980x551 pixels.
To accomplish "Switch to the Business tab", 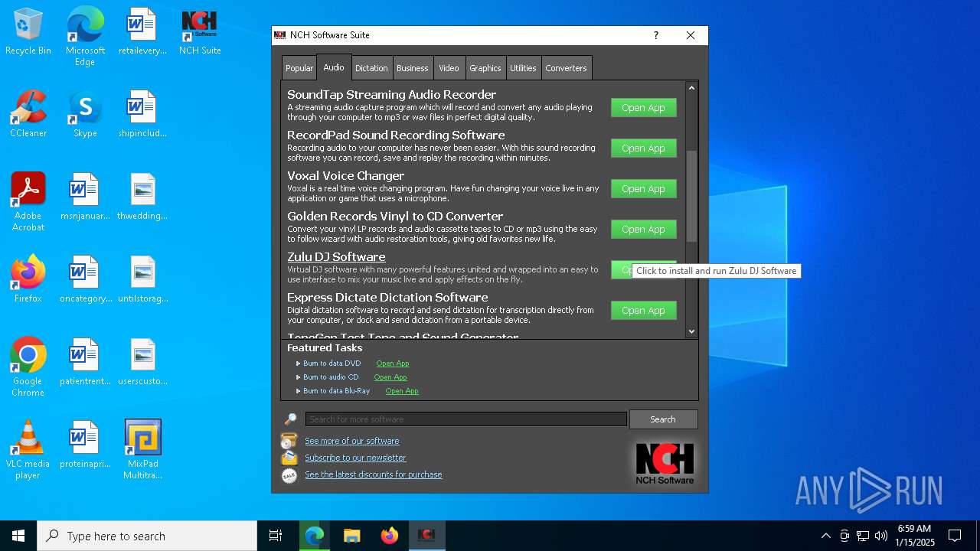I will pyautogui.click(x=413, y=68).
